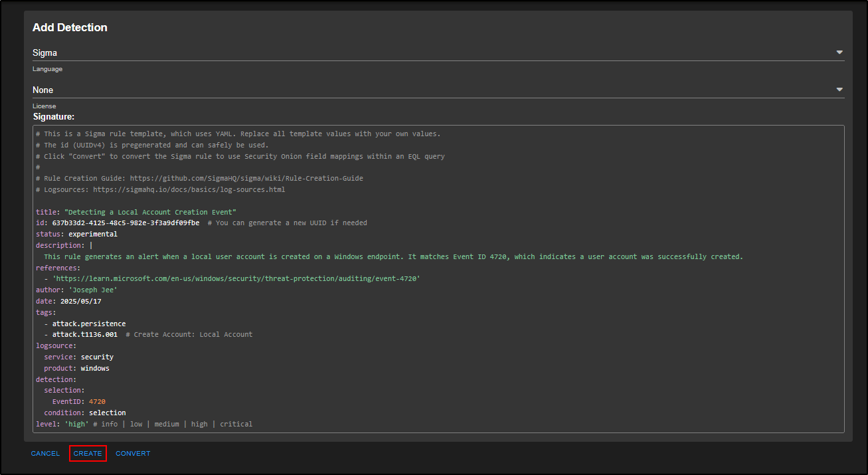Click the License dropdown arrow icon
The height and width of the screenshot is (475, 868).
click(839, 90)
